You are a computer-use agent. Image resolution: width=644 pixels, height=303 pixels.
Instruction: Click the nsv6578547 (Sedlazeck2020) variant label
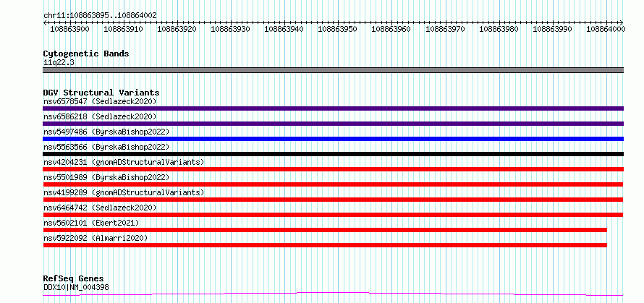click(100, 101)
